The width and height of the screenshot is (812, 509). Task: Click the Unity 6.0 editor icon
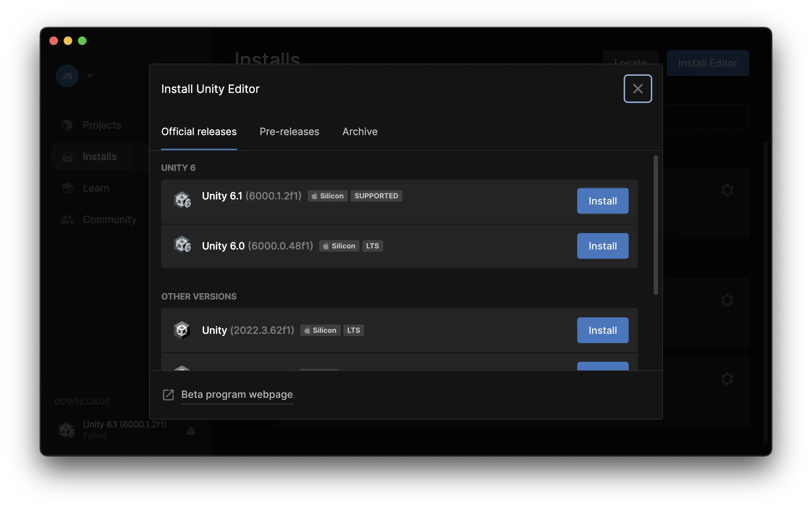182,245
